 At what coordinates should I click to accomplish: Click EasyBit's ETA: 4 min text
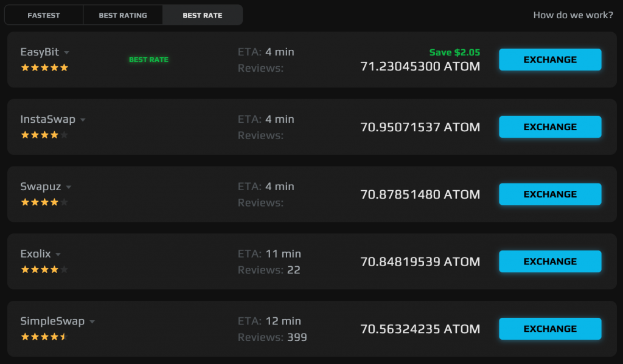point(266,52)
